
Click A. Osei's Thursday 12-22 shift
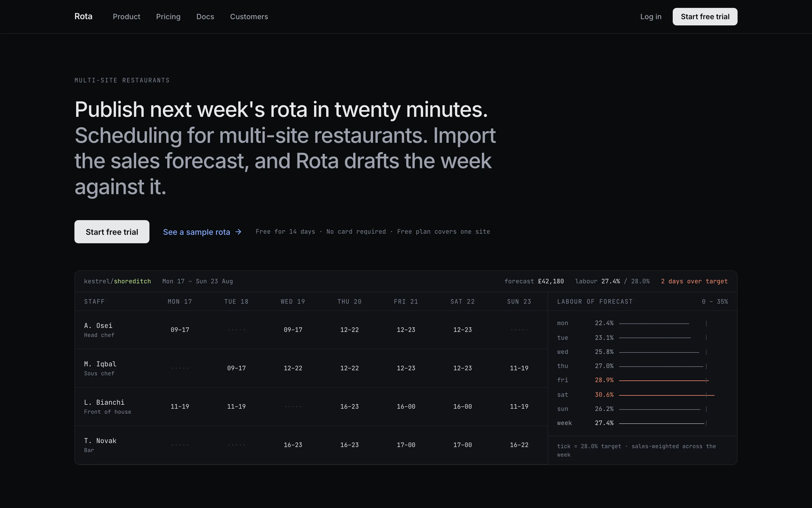349,330
